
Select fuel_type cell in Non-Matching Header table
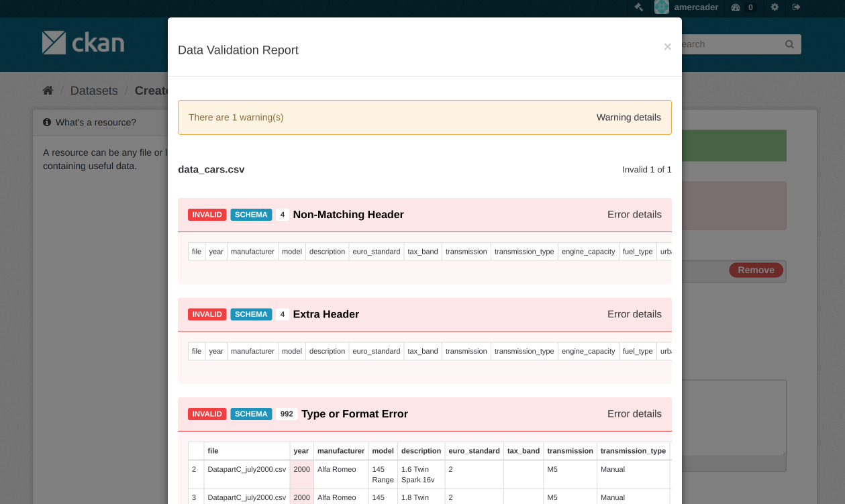coord(638,252)
